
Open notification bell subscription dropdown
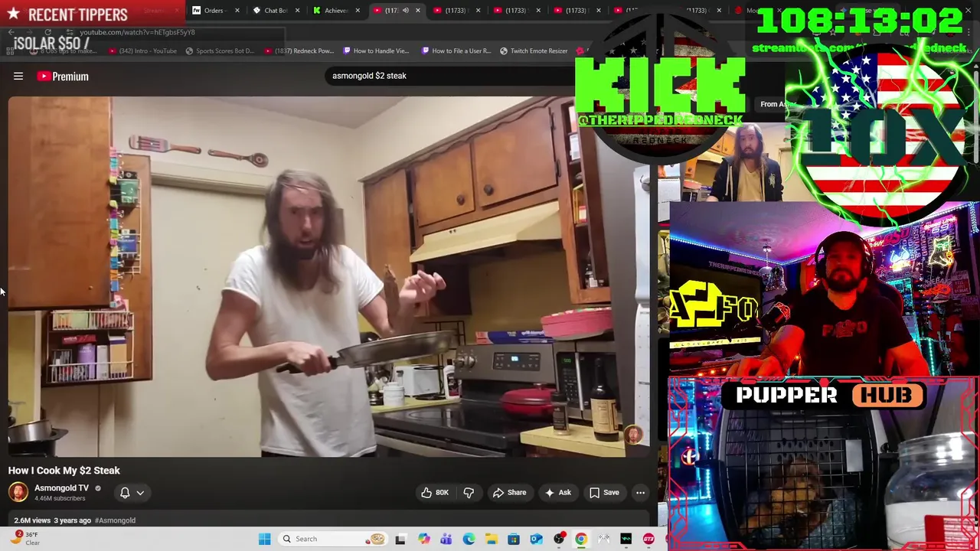(x=132, y=493)
